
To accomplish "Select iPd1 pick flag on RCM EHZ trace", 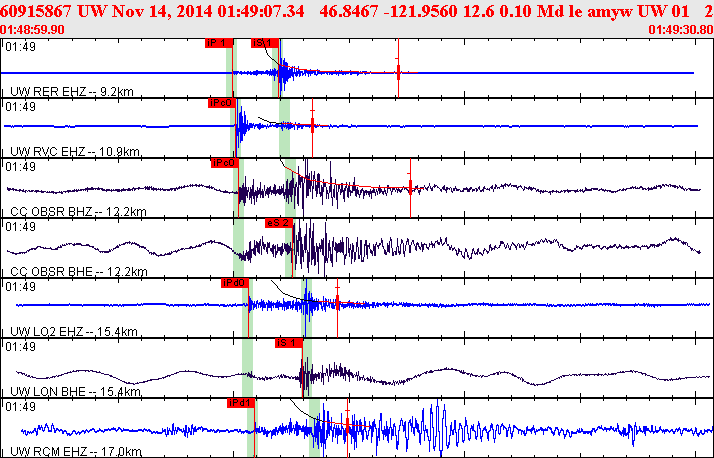I will 240,403.
